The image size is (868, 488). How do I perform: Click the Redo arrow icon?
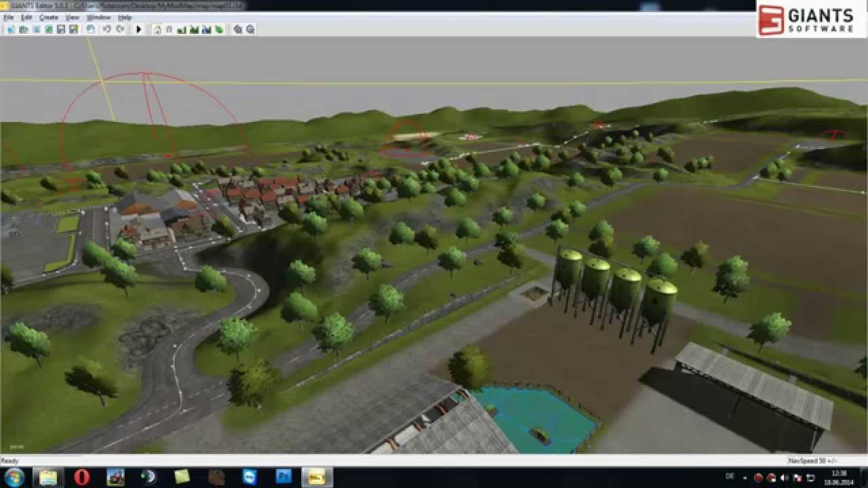pos(121,29)
